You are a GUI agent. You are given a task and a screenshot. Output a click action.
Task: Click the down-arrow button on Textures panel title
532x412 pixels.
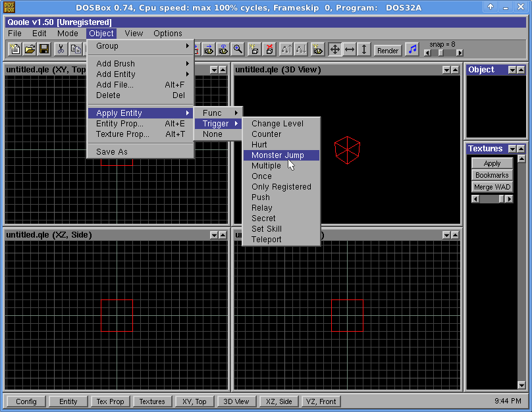click(x=512, y=149)
